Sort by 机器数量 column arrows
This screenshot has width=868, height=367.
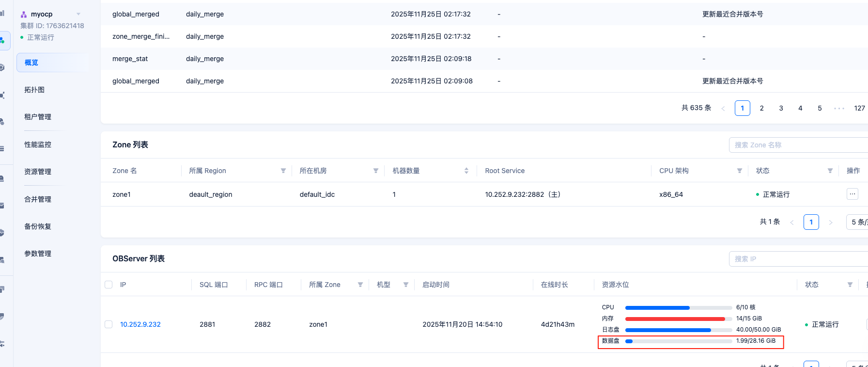tap(466, 171)
